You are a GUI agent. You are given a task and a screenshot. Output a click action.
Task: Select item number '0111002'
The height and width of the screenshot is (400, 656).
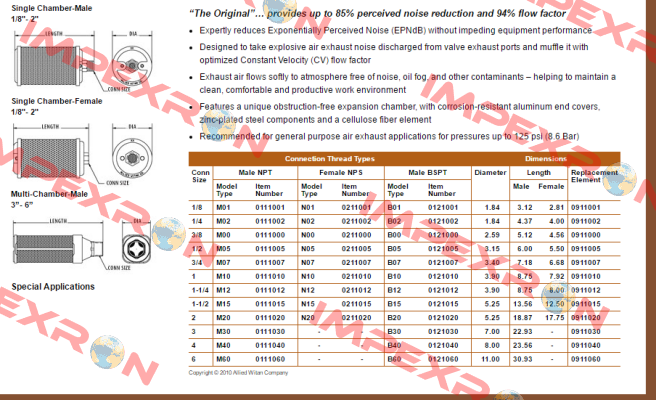click(270, 221)
